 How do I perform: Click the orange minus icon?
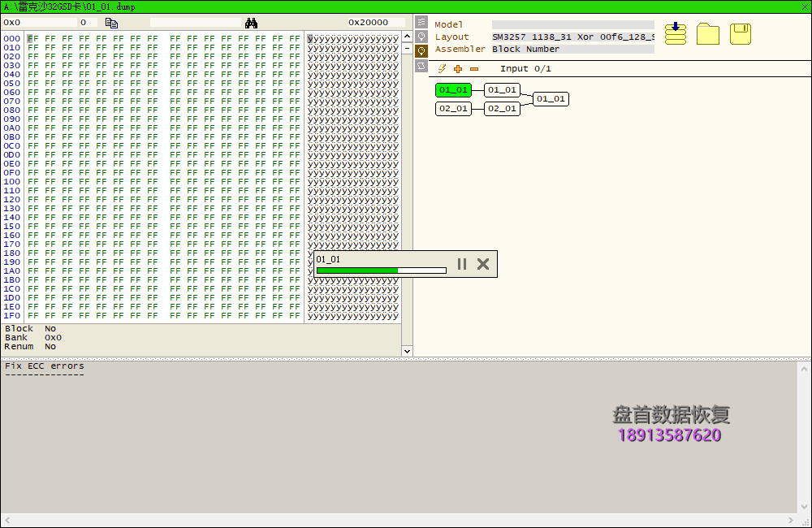(474, 68)
